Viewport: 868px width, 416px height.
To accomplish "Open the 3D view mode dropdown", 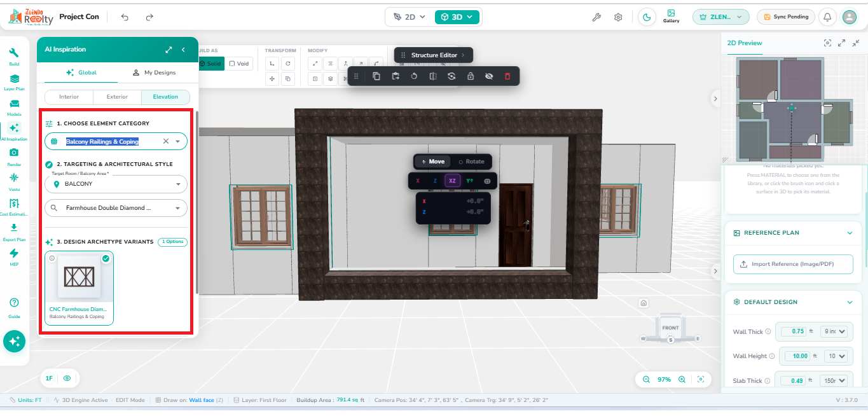I will pyautogui.click(x=457, y=17).
